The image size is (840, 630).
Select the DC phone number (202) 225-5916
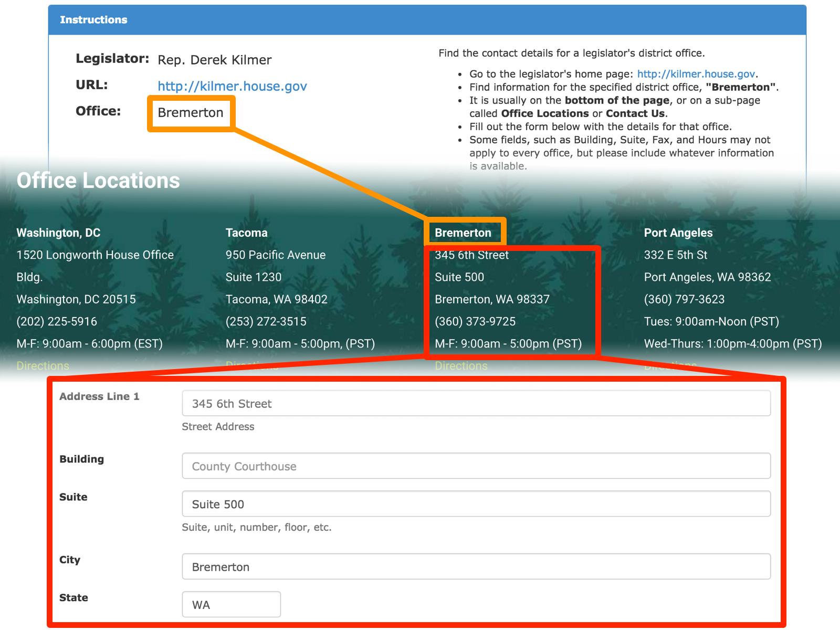(57, 321)
